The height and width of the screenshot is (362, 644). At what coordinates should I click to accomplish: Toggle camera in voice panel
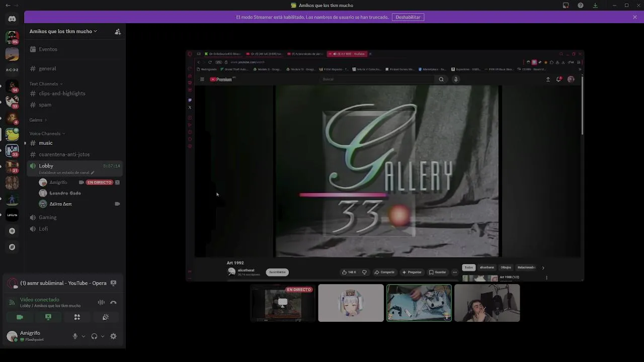click(20, 317)
